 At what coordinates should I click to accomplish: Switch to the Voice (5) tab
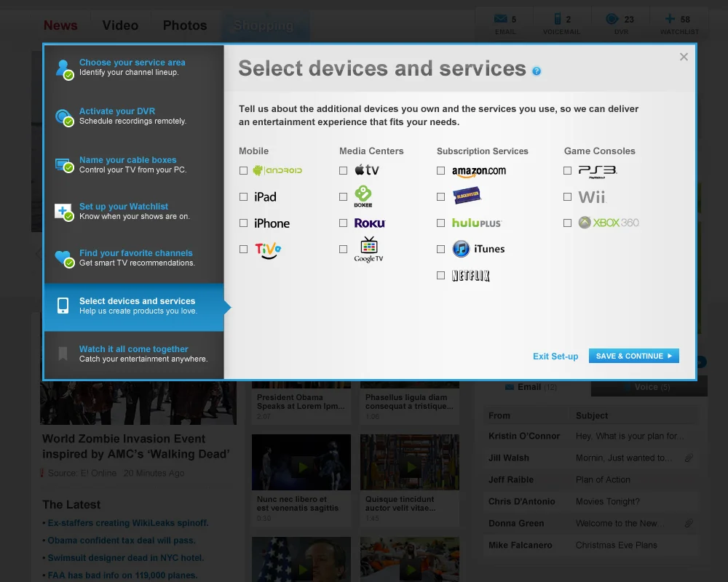coord(649,387)
